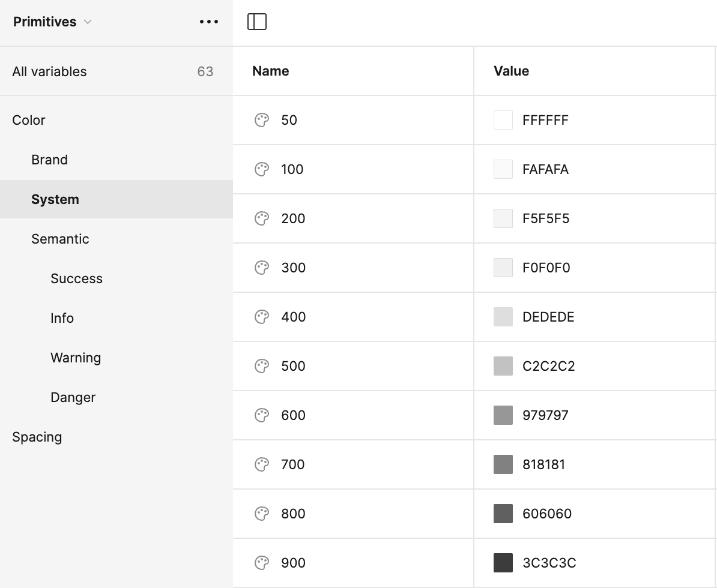Click the C2C2C2 hex value text
717x588 pixels.
coord(548,366)
